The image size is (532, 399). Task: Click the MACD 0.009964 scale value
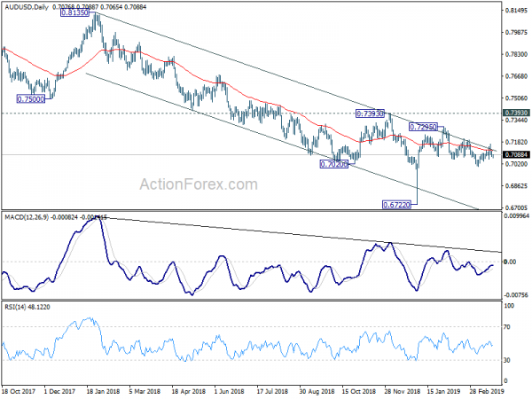(x=516, y=216)
